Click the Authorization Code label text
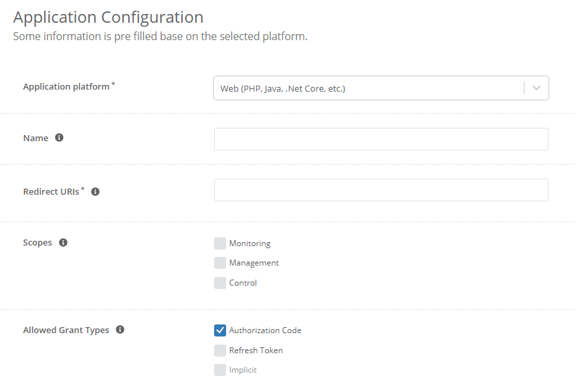Image resolution: width=576 pixels, height=392 pixels. [x=266, y=330]
